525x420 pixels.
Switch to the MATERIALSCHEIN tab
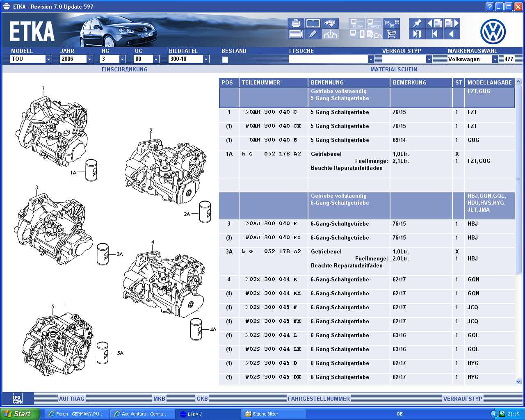[393, 69]
